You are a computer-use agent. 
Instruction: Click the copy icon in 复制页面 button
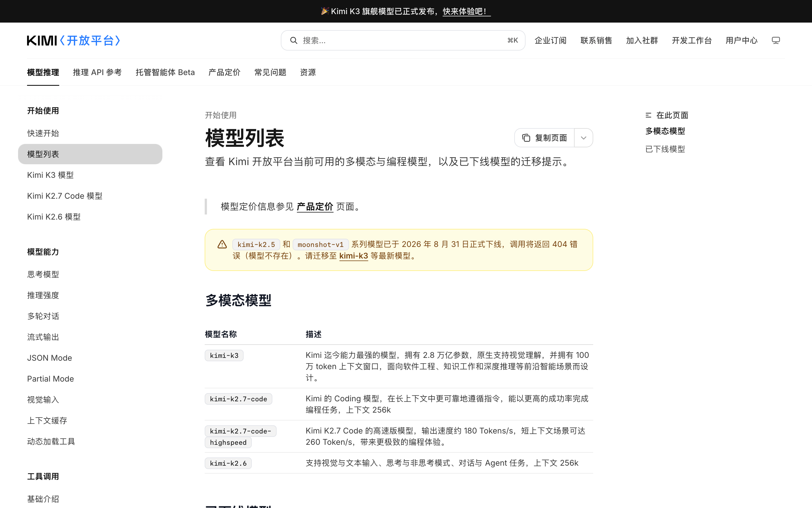(526, 138)
